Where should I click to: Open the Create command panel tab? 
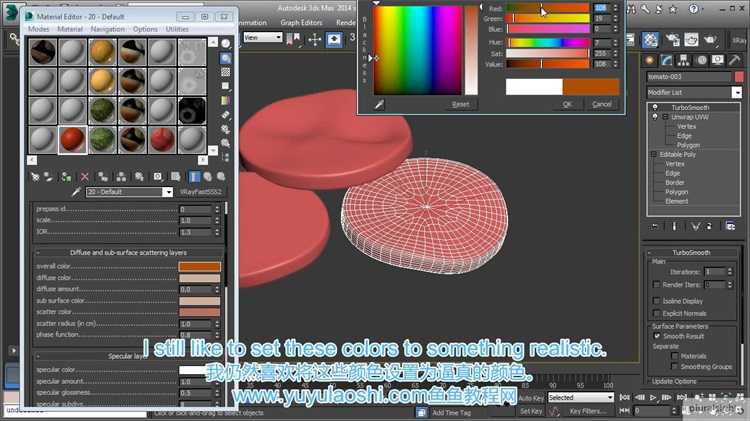[x=650, y=60]
